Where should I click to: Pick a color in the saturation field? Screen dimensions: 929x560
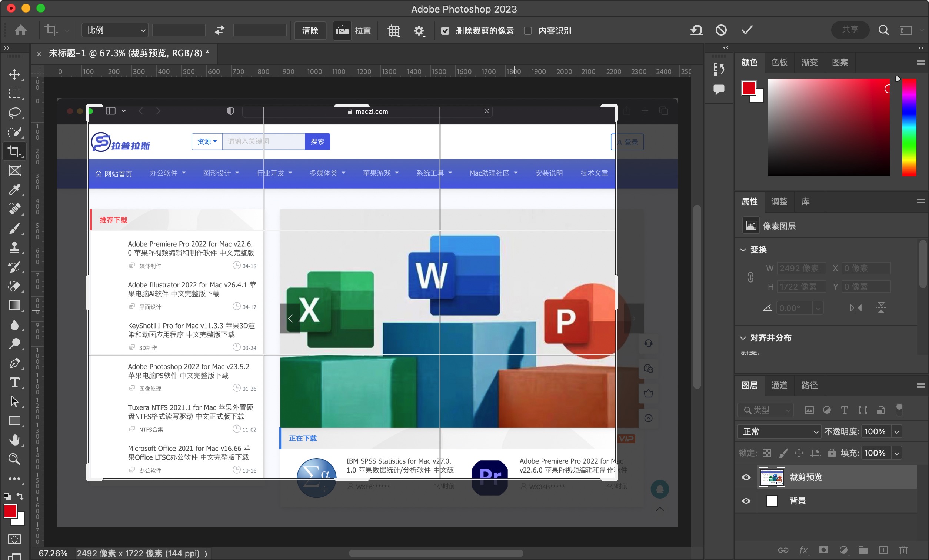829,127
